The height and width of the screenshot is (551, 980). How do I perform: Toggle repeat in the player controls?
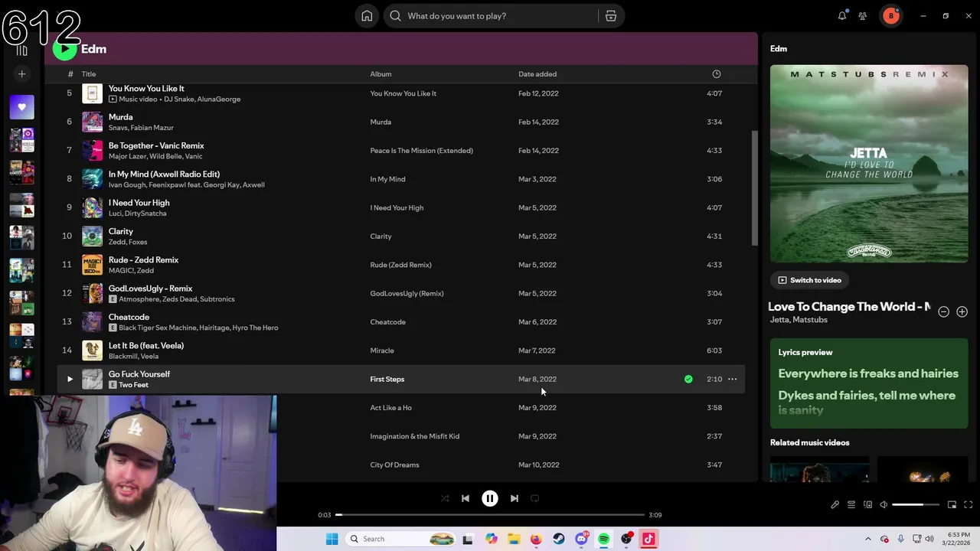(x=535, y=498)
